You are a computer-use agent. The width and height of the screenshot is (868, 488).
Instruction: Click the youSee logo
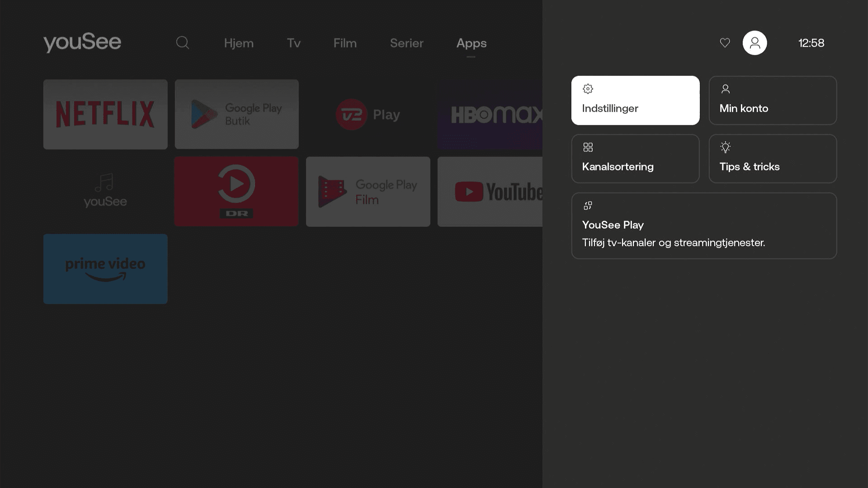(x=82, y=43)
